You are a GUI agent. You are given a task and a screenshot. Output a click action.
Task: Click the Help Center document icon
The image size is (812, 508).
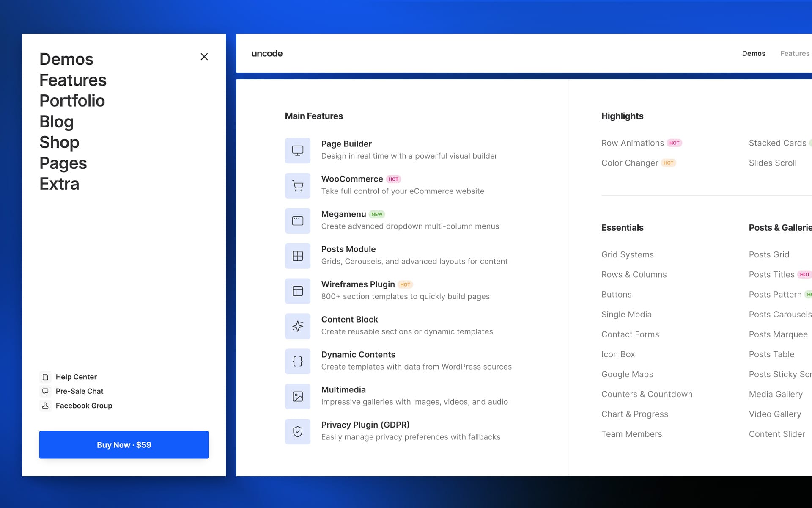[45, 377]
